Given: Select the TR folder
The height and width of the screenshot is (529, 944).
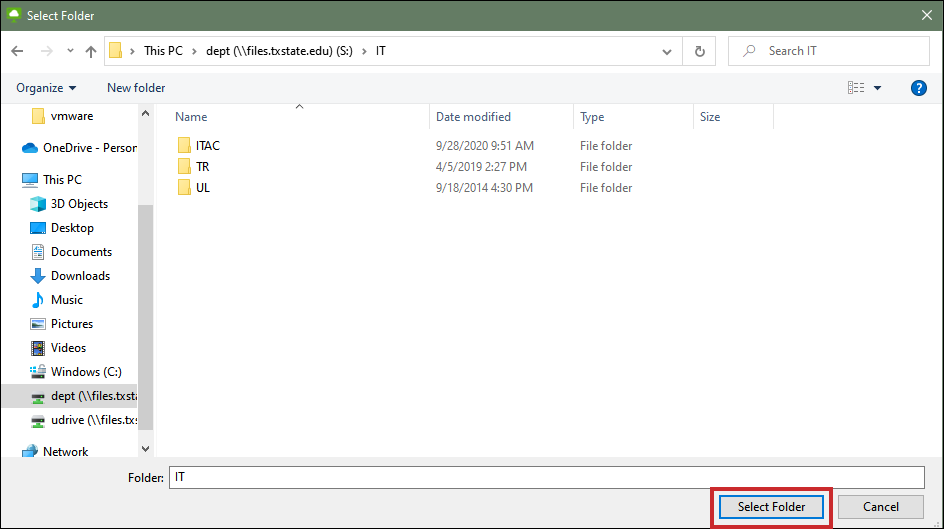Looking at the screenshot, I should coord(202,167).
